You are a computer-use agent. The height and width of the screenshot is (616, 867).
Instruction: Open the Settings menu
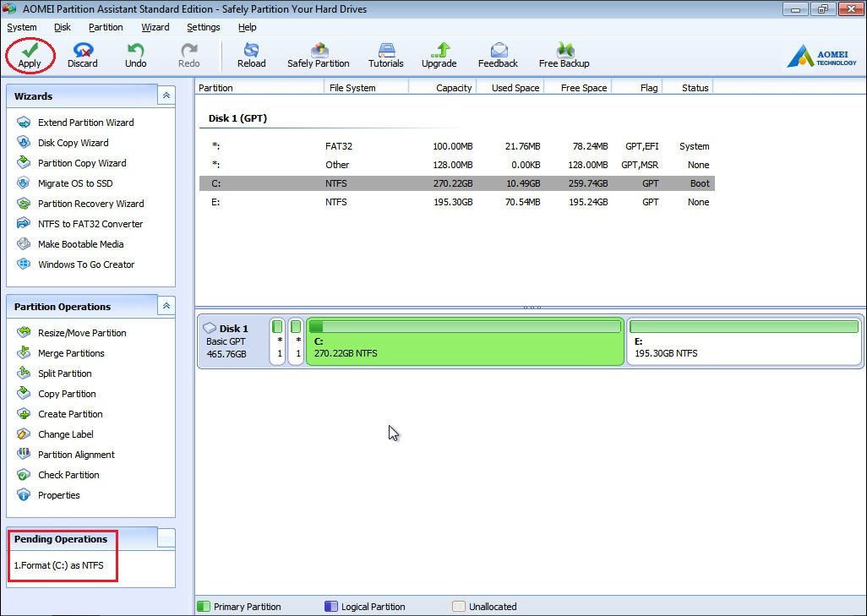(x=203, y=27)
